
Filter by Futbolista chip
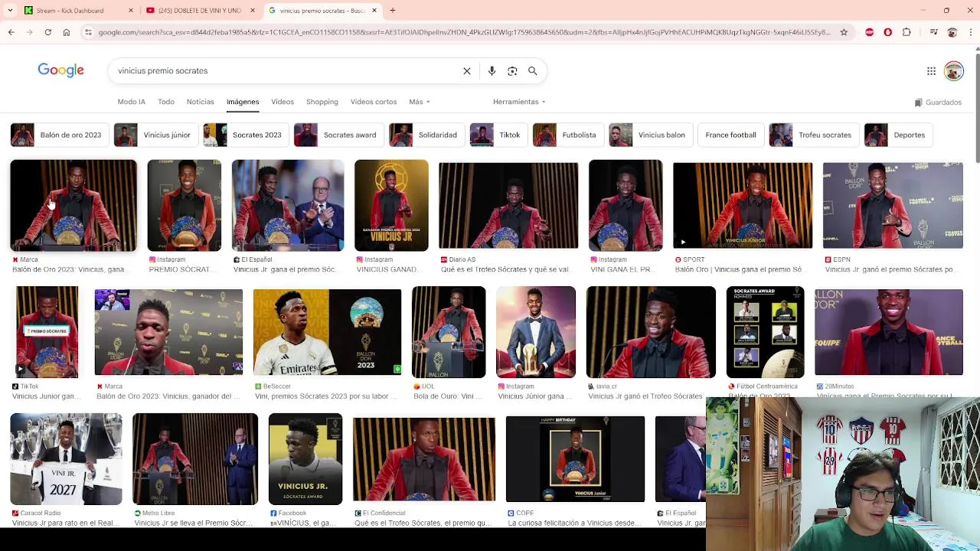[x=567, y=135]
